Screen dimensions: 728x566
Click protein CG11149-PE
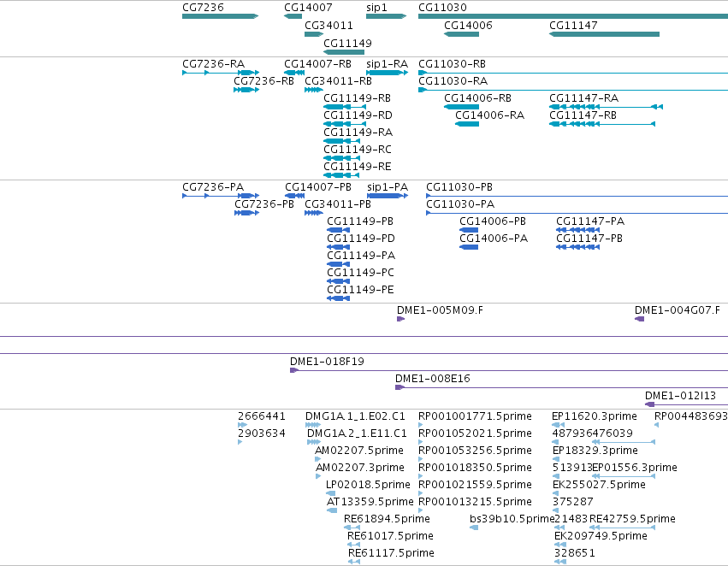coord(339,298)
